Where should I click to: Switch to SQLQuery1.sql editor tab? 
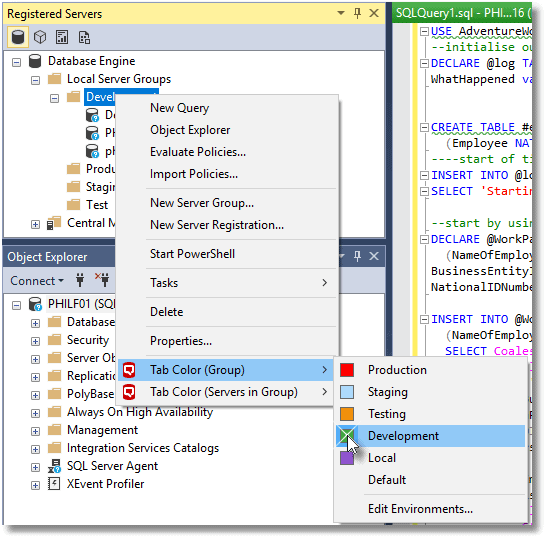pos(462,13)
